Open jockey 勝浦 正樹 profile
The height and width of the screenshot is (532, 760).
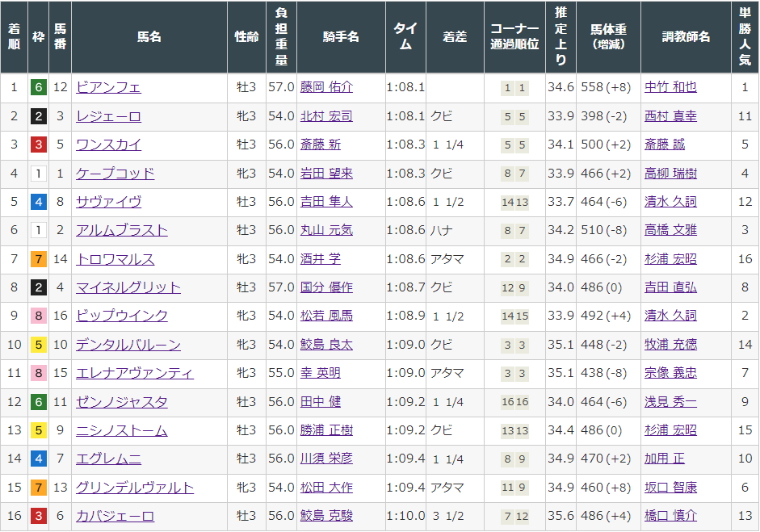(326, 430)
